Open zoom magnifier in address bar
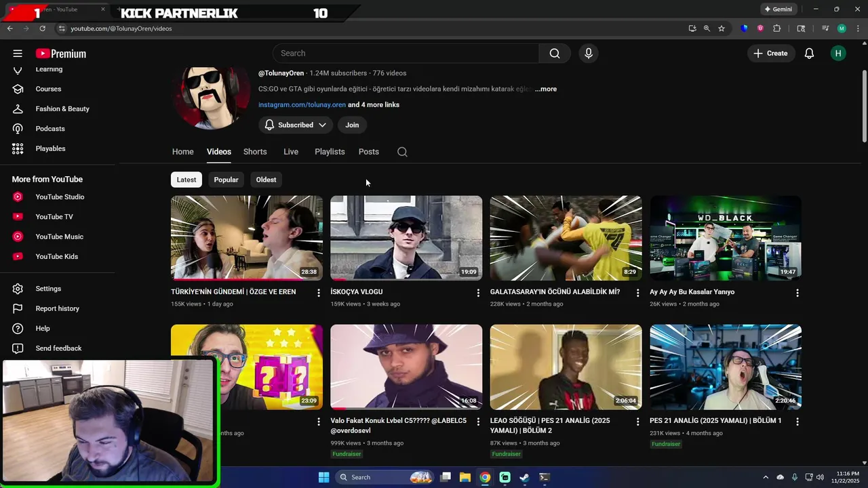This screenshot has height=488, width=868. pos(707,28)
